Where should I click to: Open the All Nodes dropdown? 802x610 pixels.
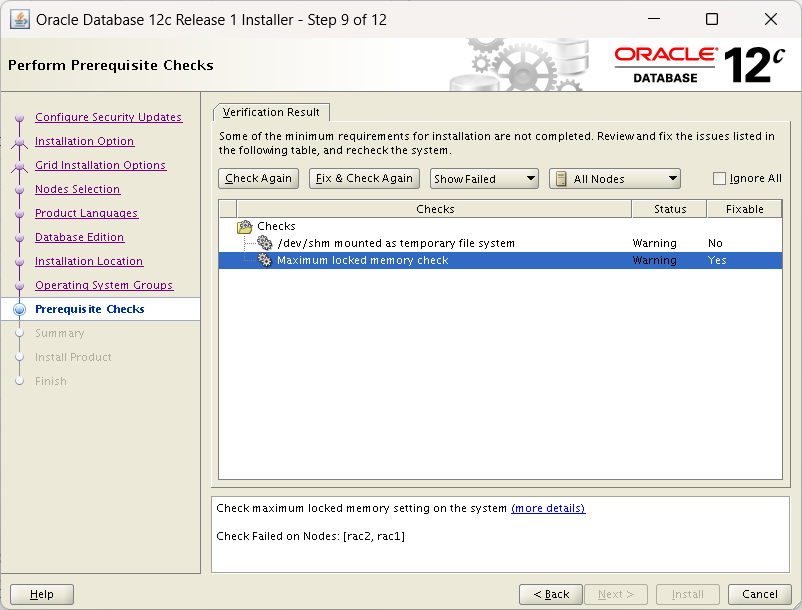pyautogui.click(x=614, y=179)
